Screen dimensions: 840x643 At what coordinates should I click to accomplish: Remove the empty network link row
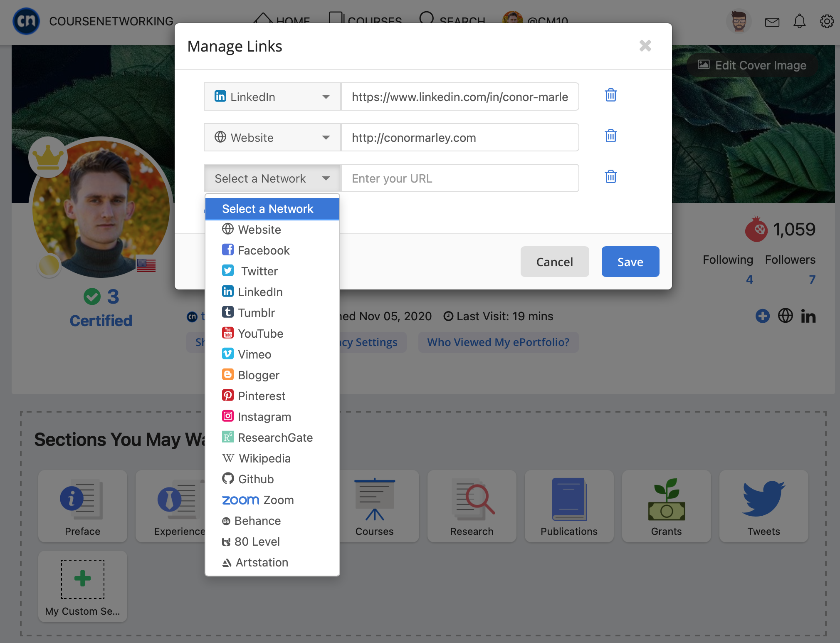click(x=610, y=177)
